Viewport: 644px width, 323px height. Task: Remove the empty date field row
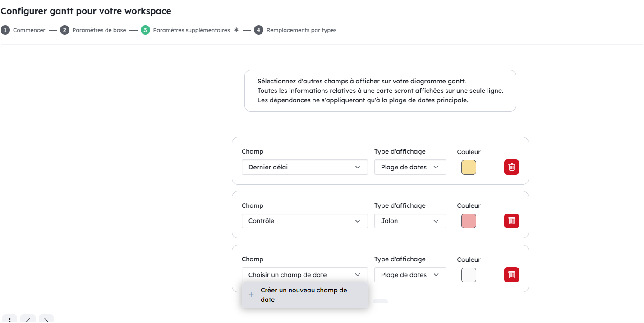click(511, 275)
